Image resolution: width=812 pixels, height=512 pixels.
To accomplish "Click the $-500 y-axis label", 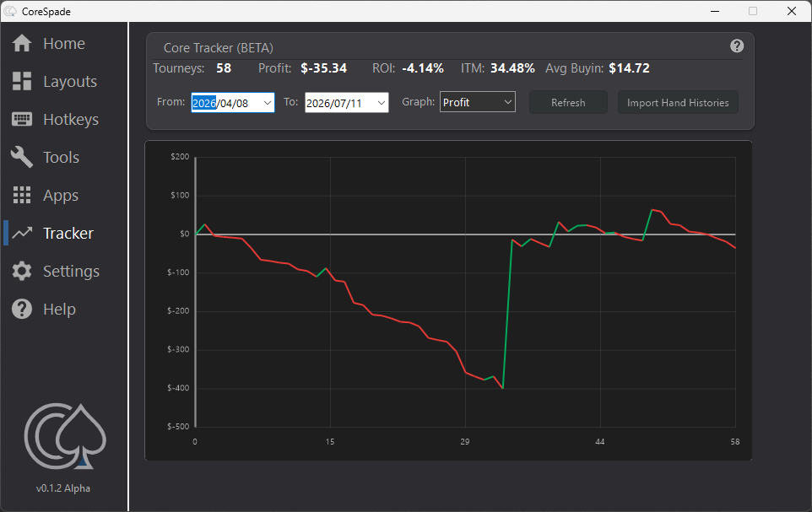I will 178,427.
